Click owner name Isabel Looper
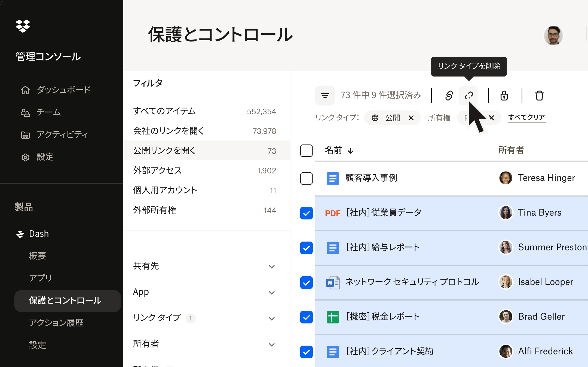The width and height of the screenshot is (588, 367). pos(546,282)
